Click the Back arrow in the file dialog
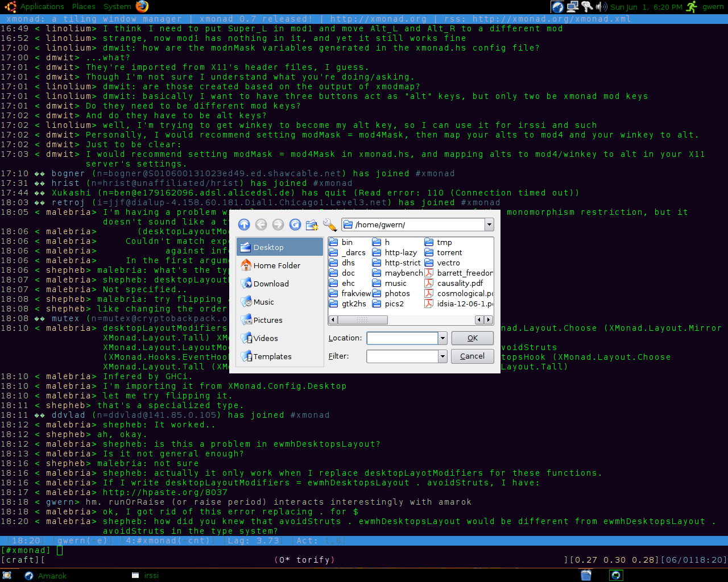 [261, 225]
